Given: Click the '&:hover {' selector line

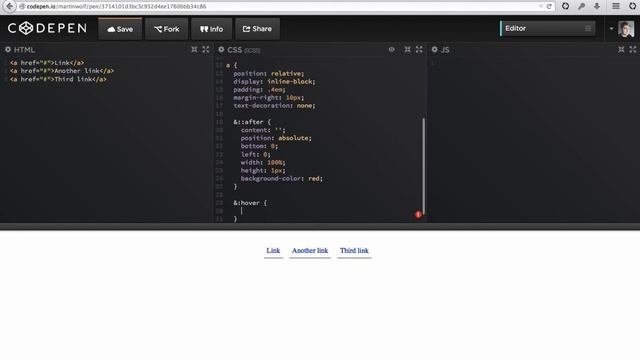Looking at the screenshot, I should (x=250, y=203).
